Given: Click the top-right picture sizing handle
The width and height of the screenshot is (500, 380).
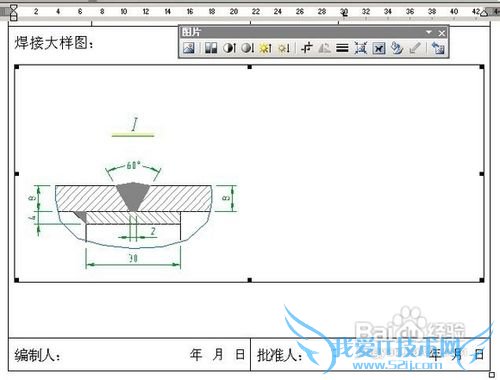Looking at the screenshot, I should pyautogui.click(x=482, y=67).
